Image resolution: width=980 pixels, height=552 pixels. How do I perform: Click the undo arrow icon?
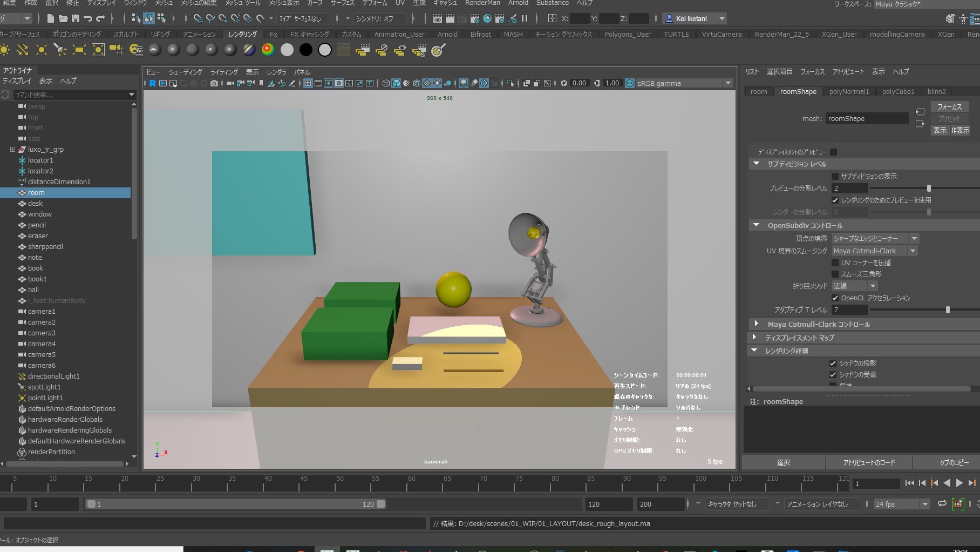[x=88, y=18]
